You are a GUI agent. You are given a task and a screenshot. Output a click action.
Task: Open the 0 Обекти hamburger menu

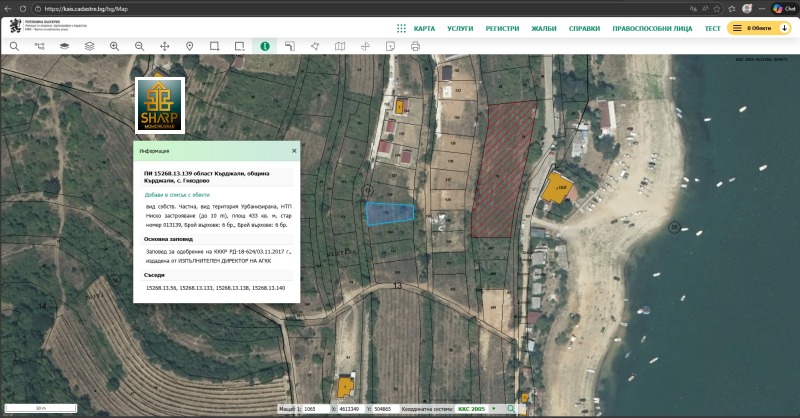pos(737,28)
